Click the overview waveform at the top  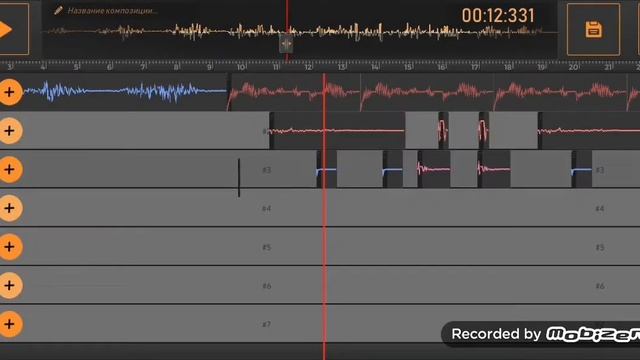coord(300,31)
